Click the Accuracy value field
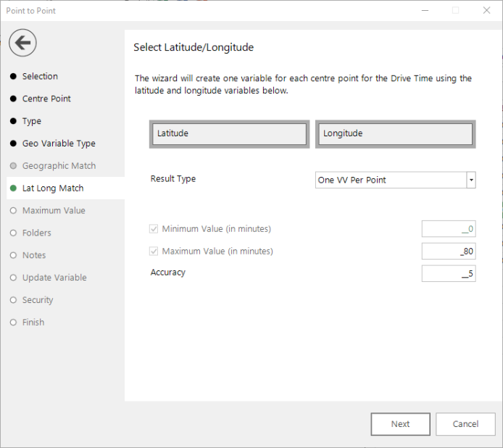The height and width of the screenshot is (448, 503). (x=449, y=274)
